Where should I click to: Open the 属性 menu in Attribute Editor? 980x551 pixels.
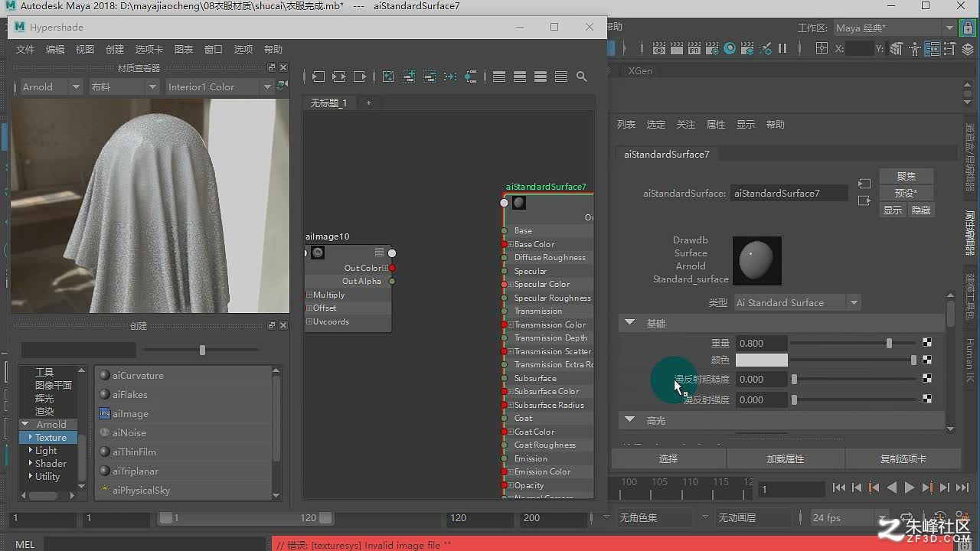click(716, 124)
